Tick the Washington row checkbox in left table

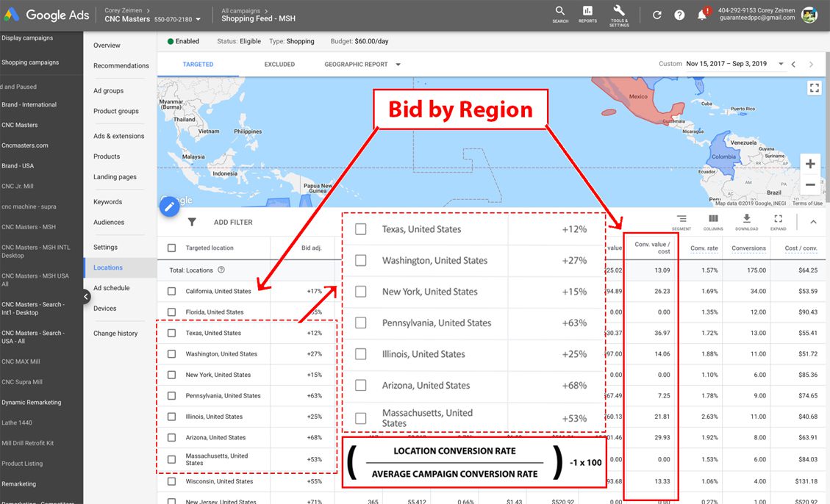[x=171, y=354]
